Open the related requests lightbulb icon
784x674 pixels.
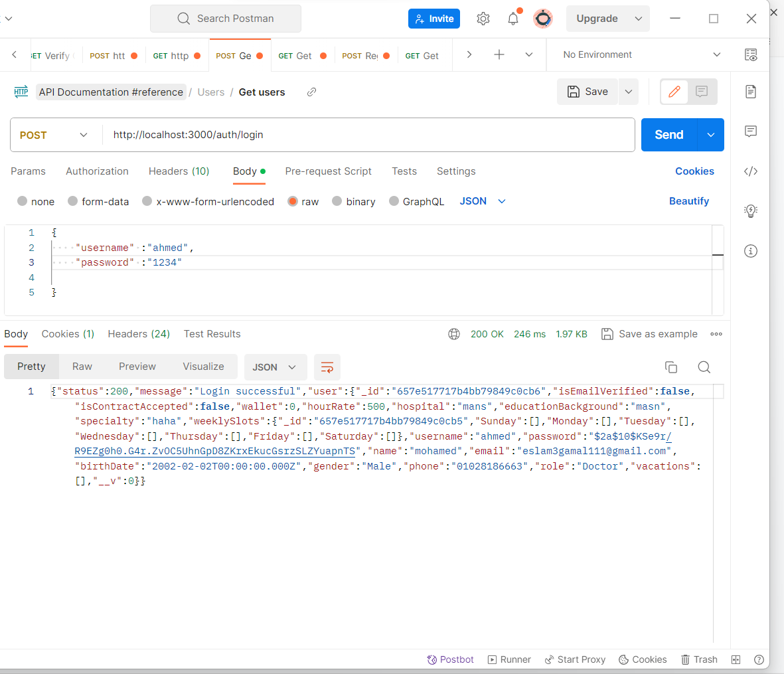coord(751,211)
